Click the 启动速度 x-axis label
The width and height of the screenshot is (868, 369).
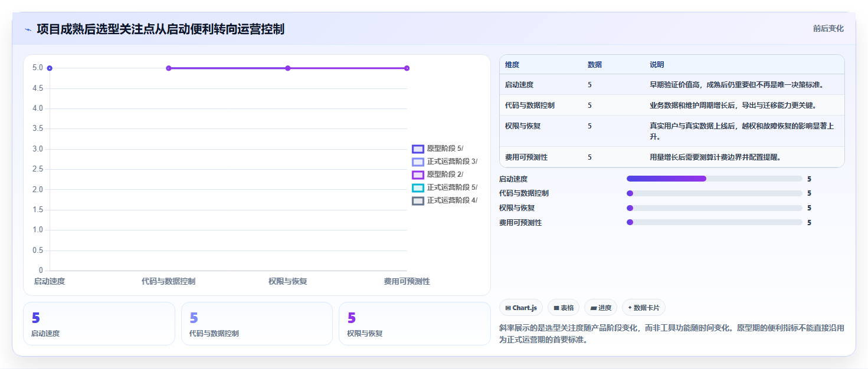50,282
